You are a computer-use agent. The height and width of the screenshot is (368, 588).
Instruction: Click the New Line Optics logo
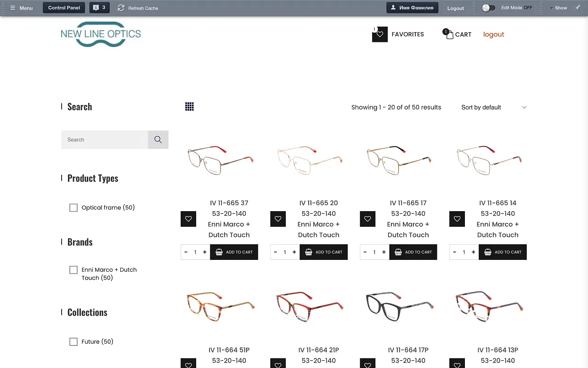(x=101, y=34)
